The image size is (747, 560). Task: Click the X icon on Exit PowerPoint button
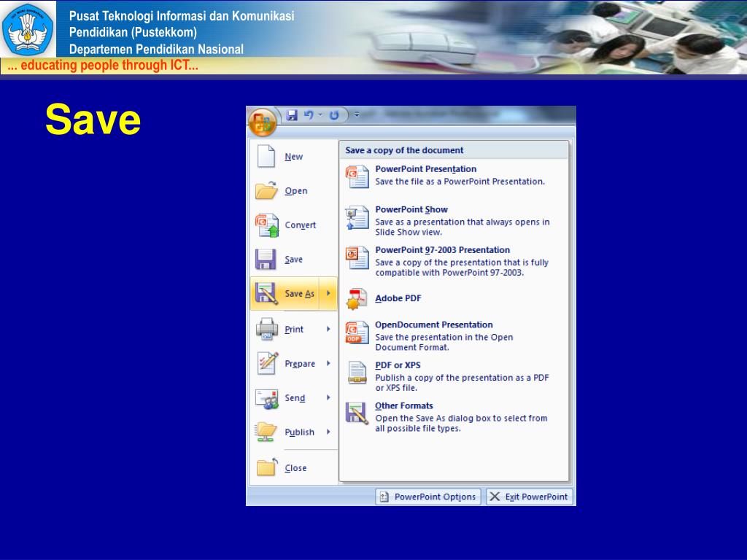click(495, 497)
